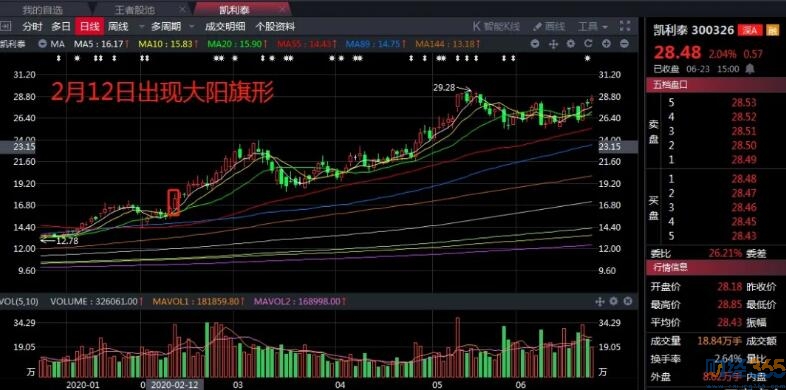Image resolution: width=786 pixels, height=390 pixels.
Task: Click the price alert bell icon
Action: [750, 68]
